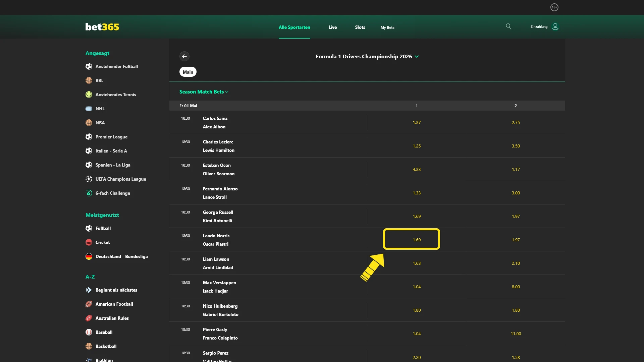Switch to the Live tab
Viewport: 644px width, 362px height.
point(332,27)
